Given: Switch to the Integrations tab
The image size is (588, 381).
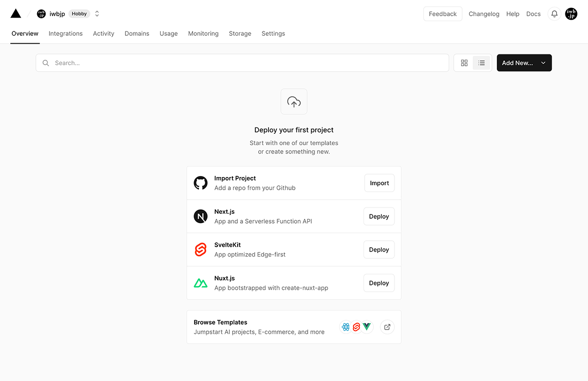Looking at the screenshot, I should point(66,33).
